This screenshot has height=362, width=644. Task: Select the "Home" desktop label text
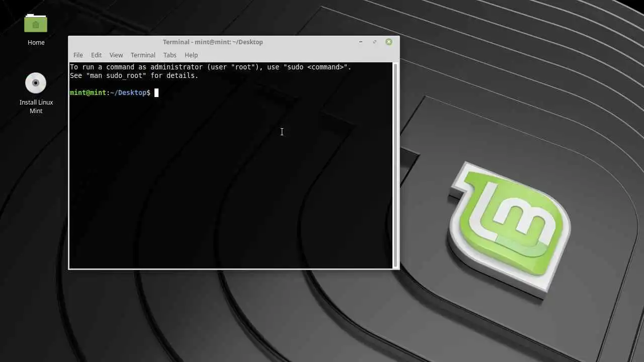(36, 42)
